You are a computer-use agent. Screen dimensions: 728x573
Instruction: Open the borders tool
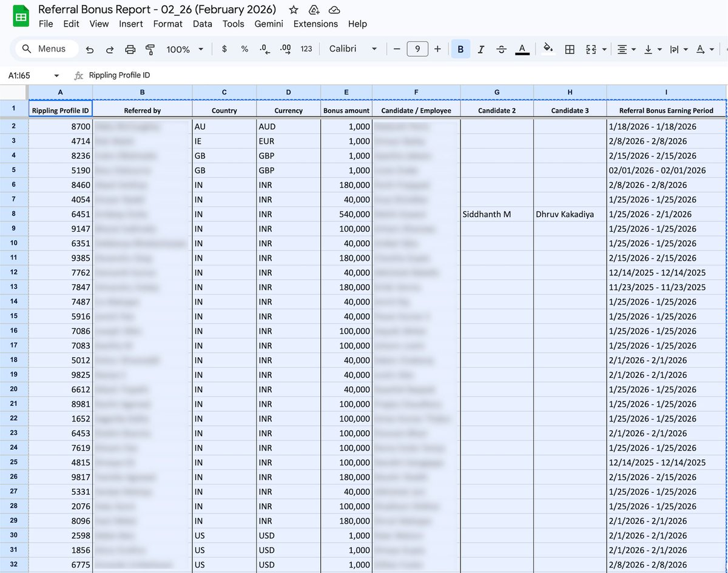pyautogui.click(x=570, y=49)
